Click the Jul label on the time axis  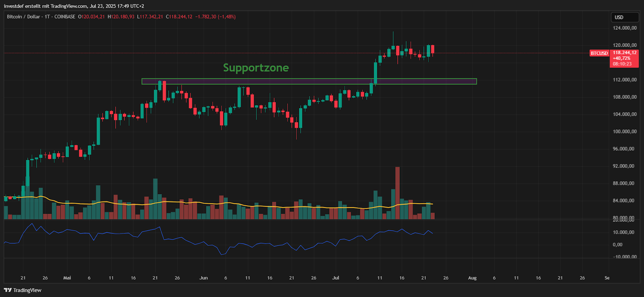click(336, 278)
